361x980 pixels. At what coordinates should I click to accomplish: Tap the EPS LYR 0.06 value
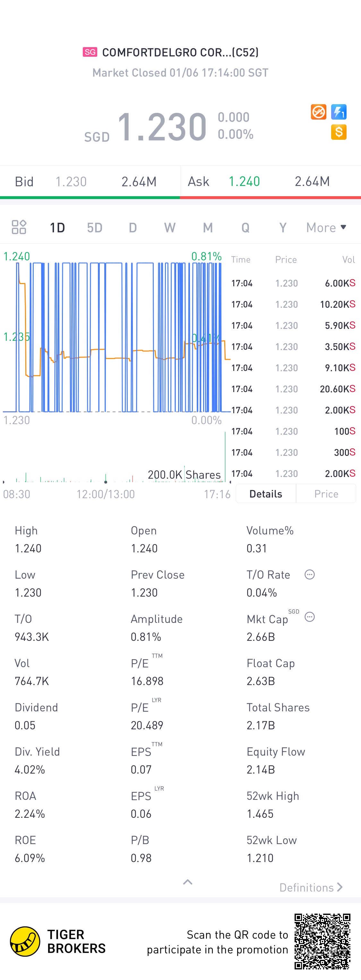coord(141,814)
